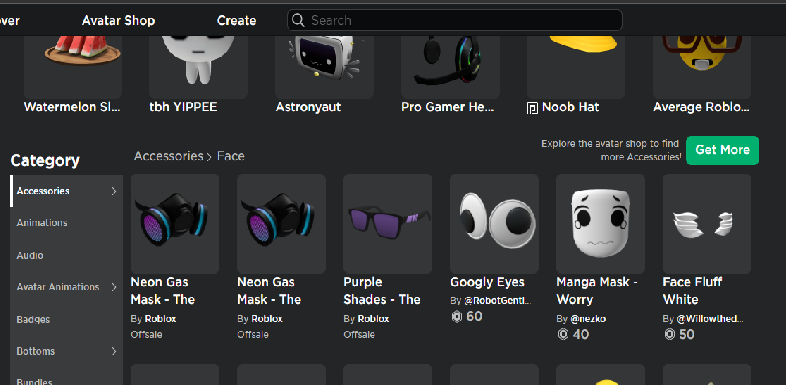Open the tbh YIPPEE item thumbnail
Image resolution: width=786 pixels, height=385 pixels.
pyautogui.click(x=199, y=67)
